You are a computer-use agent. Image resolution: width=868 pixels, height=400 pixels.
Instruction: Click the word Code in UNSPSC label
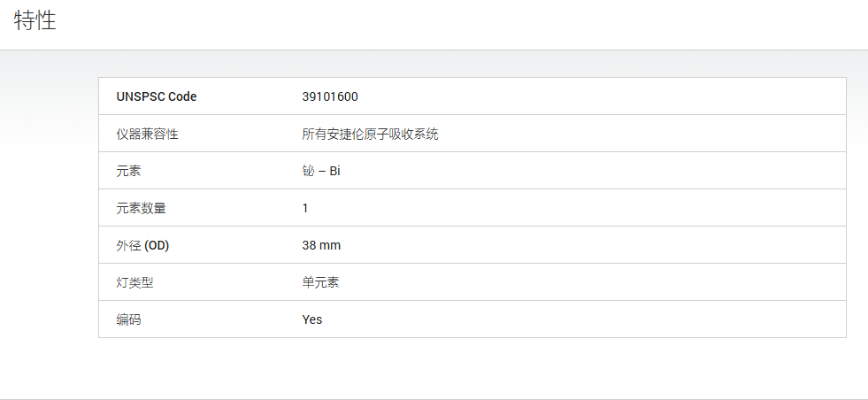point(182,96)
